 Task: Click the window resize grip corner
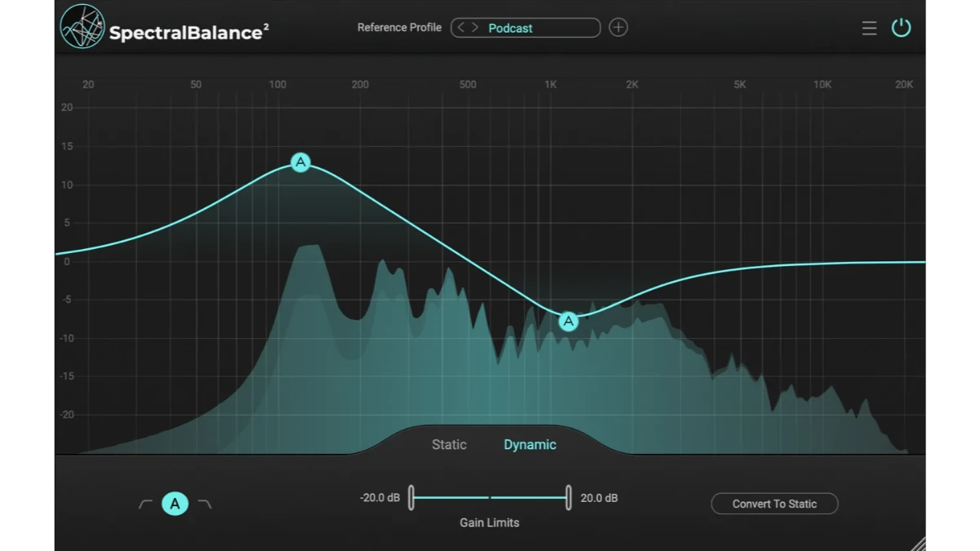pos(919,544)
